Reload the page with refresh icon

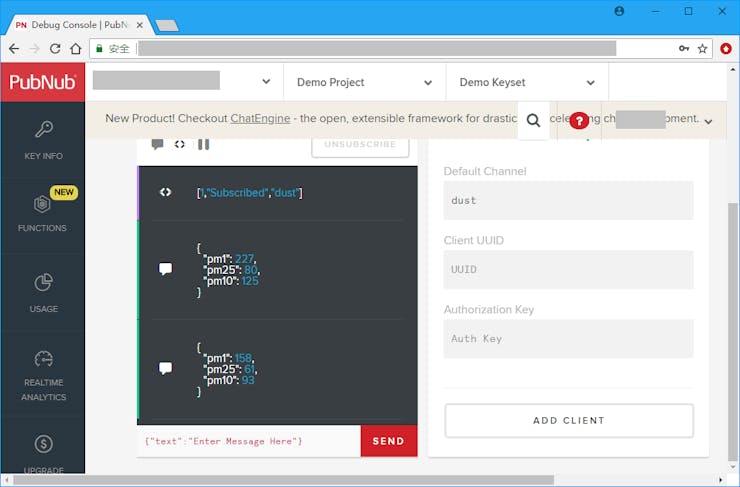[x=55, y=49]
